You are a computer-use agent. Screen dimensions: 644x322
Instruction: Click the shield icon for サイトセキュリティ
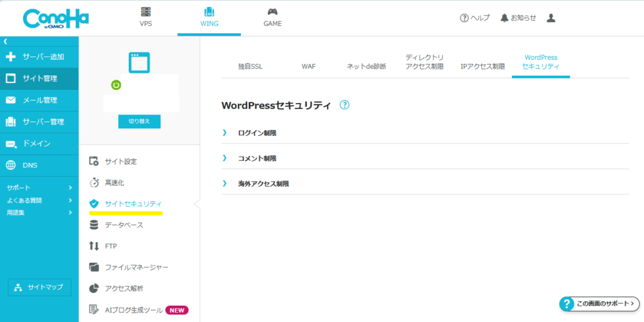(94, 204)
